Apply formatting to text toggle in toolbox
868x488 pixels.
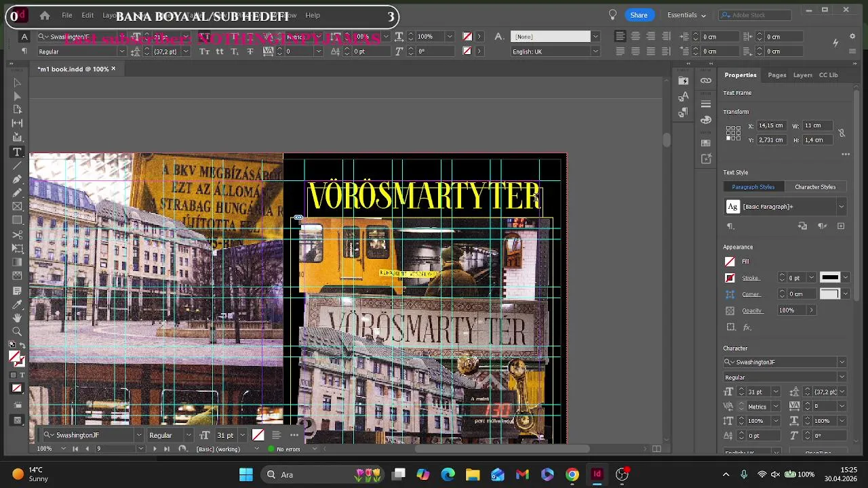pos(22,375)
